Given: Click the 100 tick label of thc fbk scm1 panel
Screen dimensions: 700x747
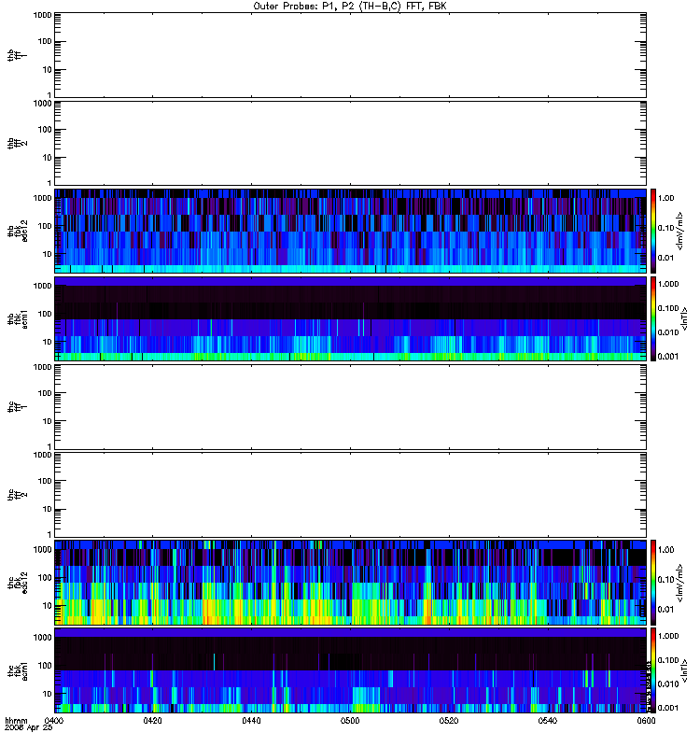Looking at the screenshot, I should [45, 666].
